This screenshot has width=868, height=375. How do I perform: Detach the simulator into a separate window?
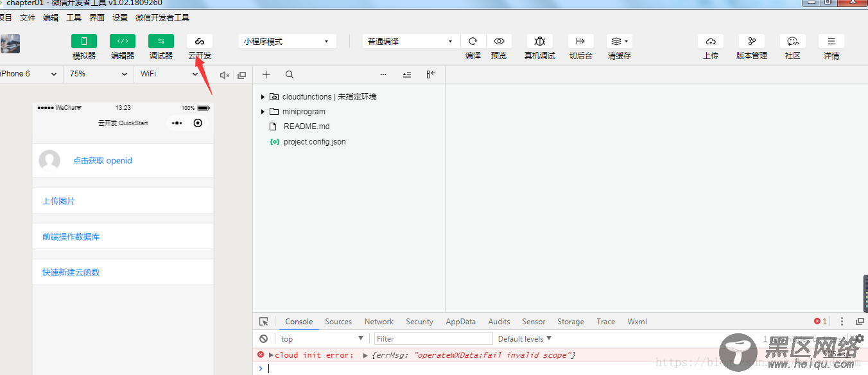241,75
